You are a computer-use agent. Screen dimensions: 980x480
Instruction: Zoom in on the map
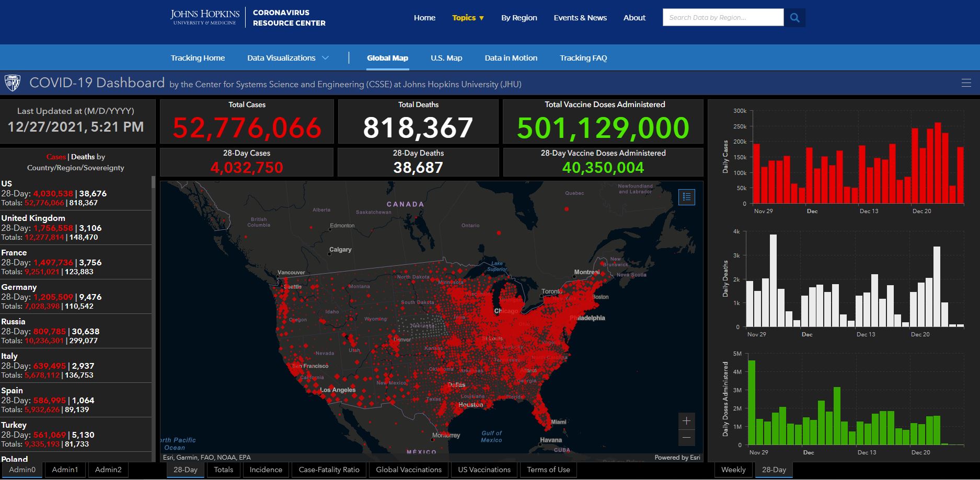coord(687,421)
